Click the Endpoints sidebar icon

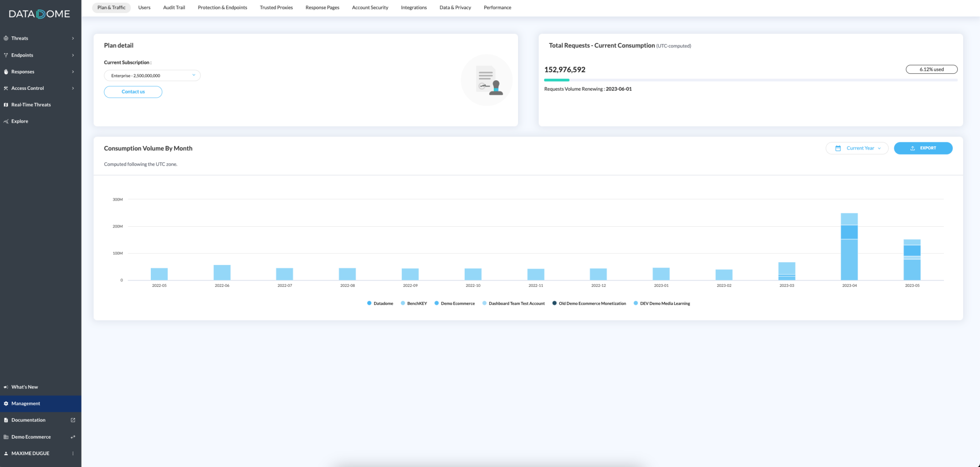tap(6, 55)
